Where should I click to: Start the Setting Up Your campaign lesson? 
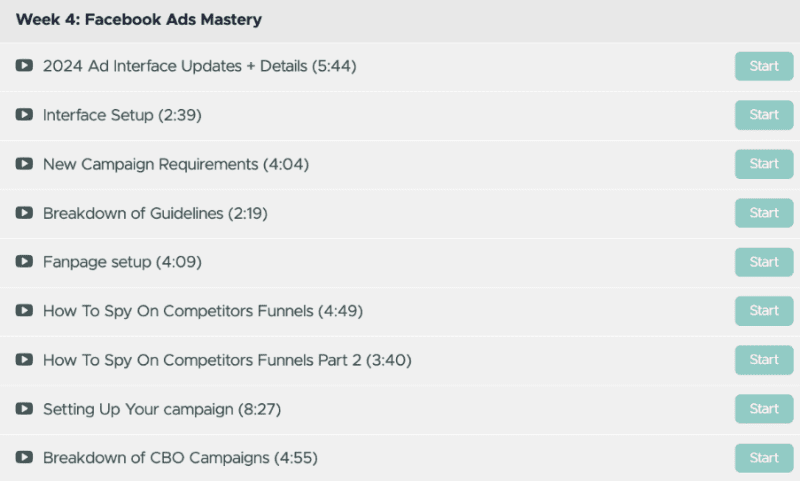[764, 409]
